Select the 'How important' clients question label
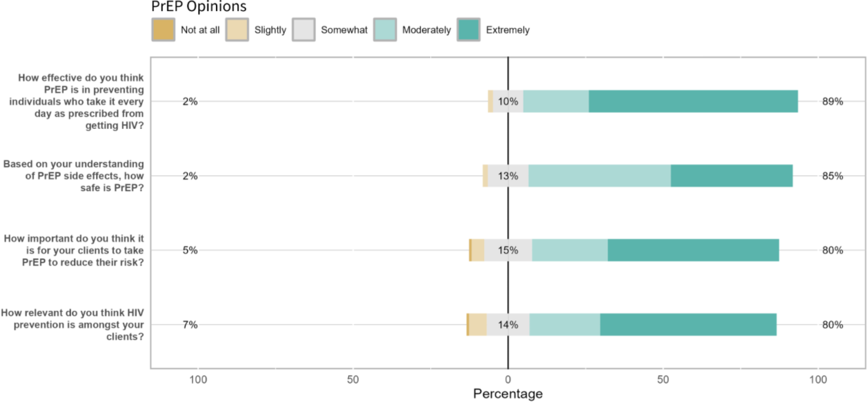This screenshot has height=402, width=868. tap(74, 250)
